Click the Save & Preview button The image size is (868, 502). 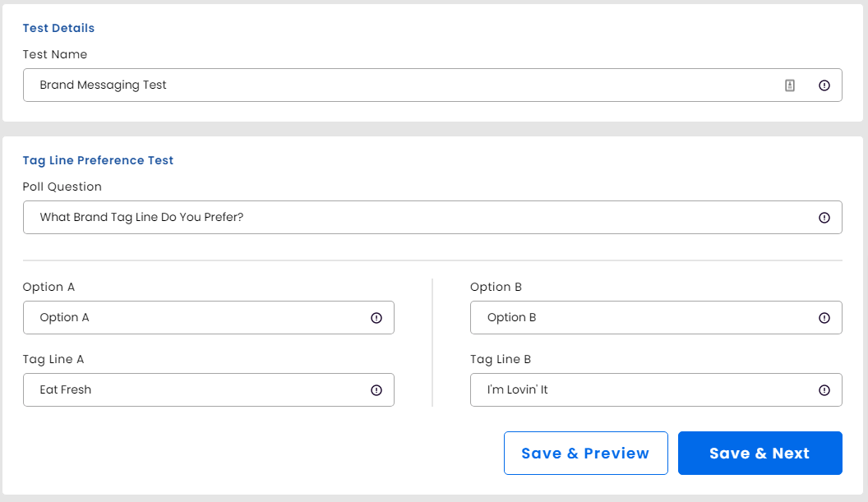[585, 453]
